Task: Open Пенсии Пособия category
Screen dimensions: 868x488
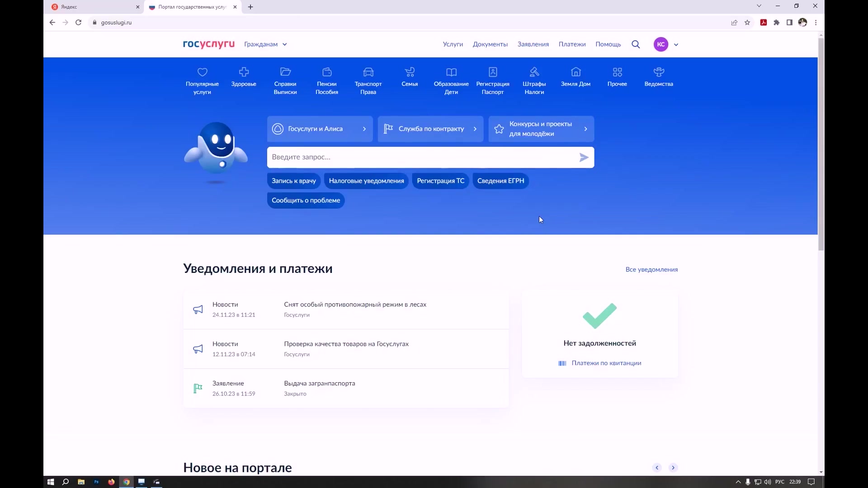Action: [x=327, y=81]
